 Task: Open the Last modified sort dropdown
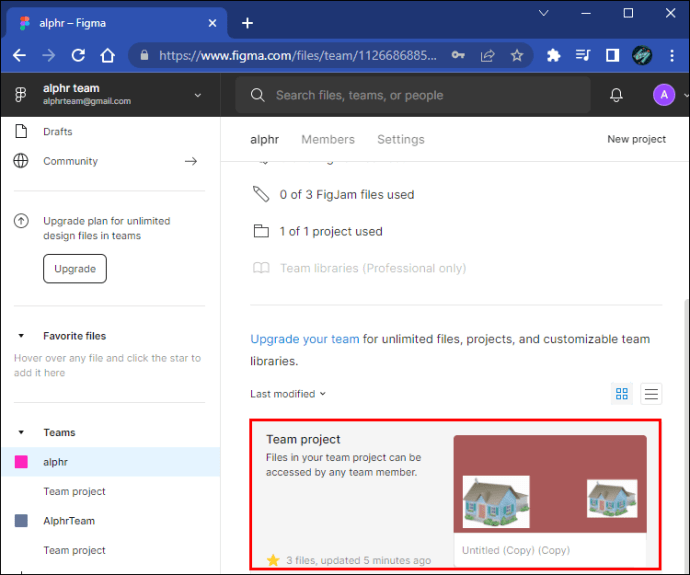(x=288, y=394)
